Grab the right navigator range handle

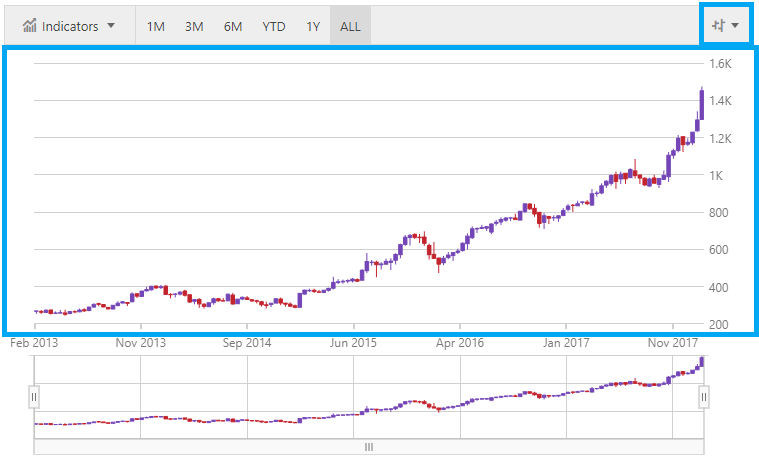(703, 397)
